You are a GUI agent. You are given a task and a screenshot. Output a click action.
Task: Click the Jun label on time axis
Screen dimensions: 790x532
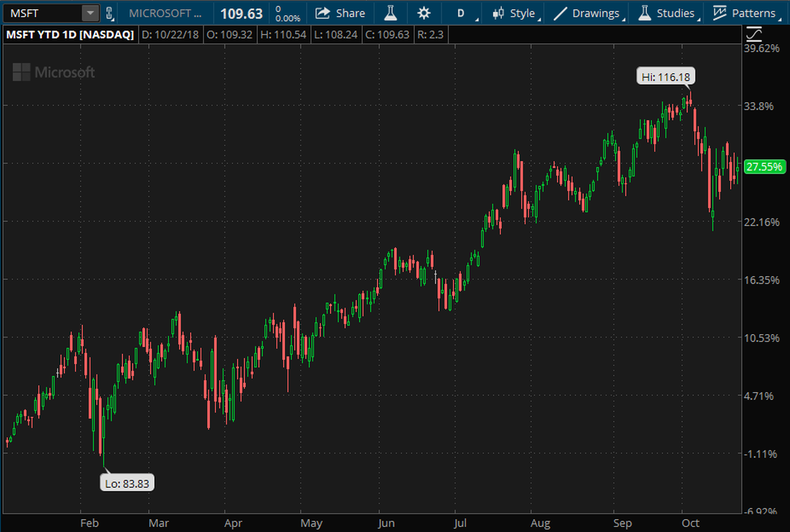tap(387, 523)
